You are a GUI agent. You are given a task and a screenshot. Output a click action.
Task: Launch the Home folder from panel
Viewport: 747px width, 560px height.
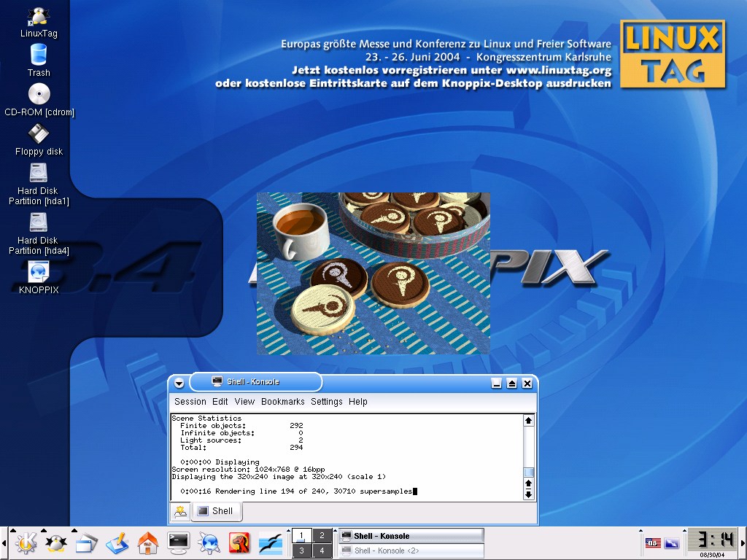tap(147, 542)
